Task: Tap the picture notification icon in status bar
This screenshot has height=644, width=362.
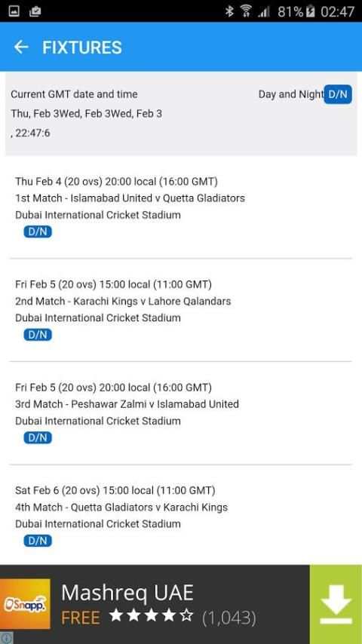Action: [14, 11]
